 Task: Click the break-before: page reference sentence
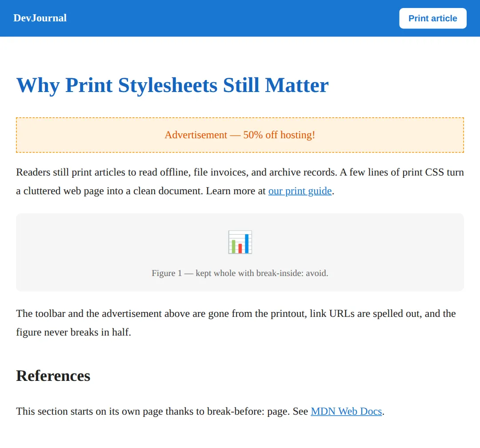[200, 411]
